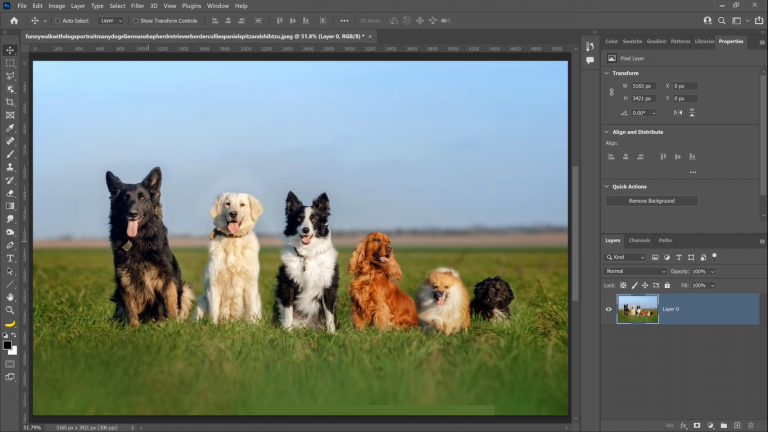
Task: Select the Hand tool
Action: coord(10,297)
